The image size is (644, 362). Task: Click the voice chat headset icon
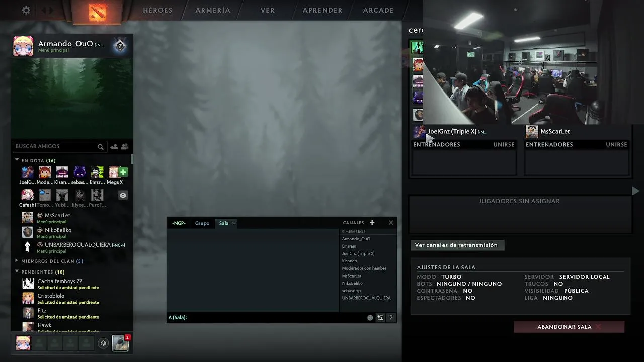pyautogui.click(x=103, y=343)
